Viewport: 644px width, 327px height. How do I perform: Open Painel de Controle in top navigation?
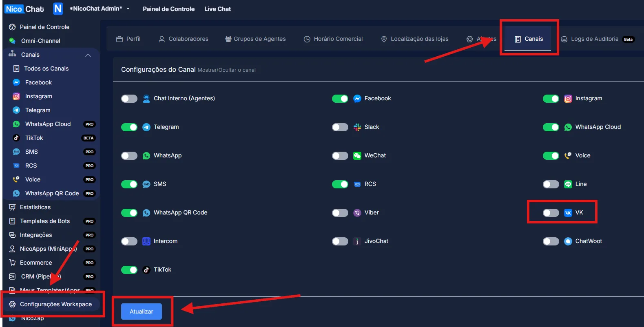coord(168,9)
